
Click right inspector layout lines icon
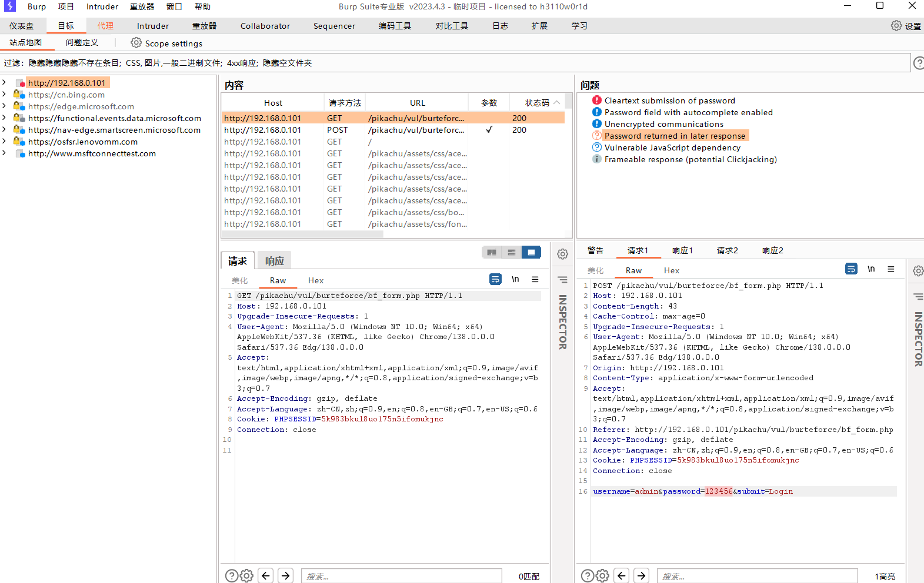pos(918,297)
